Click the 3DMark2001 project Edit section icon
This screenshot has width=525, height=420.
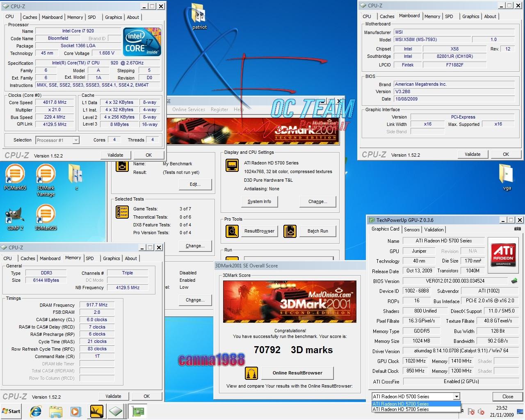click(x=122, y=166)
